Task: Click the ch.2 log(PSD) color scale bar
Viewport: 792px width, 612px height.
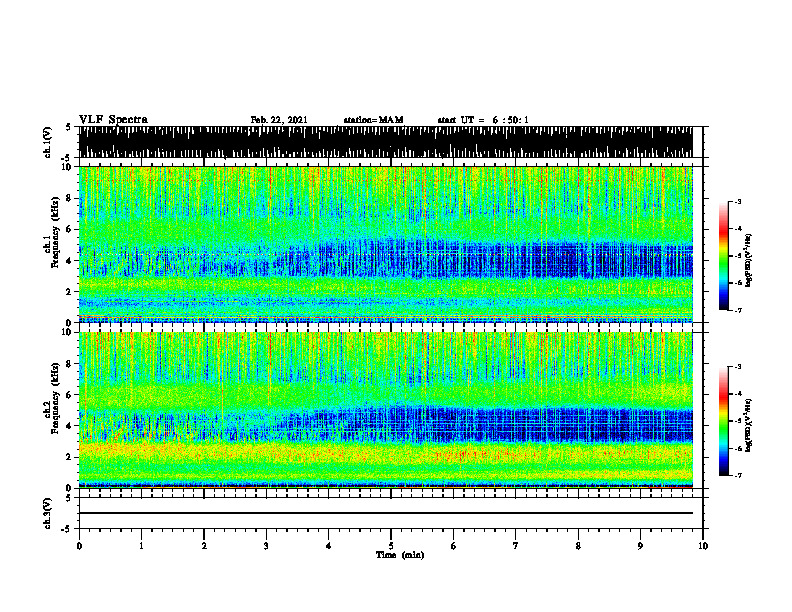Action: coord(724,421)
